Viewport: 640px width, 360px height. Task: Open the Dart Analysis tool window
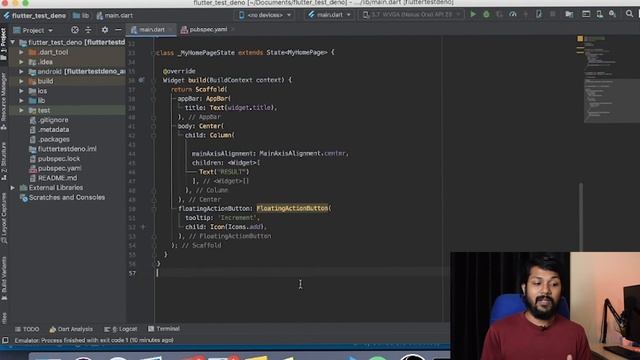pos(71,329)
